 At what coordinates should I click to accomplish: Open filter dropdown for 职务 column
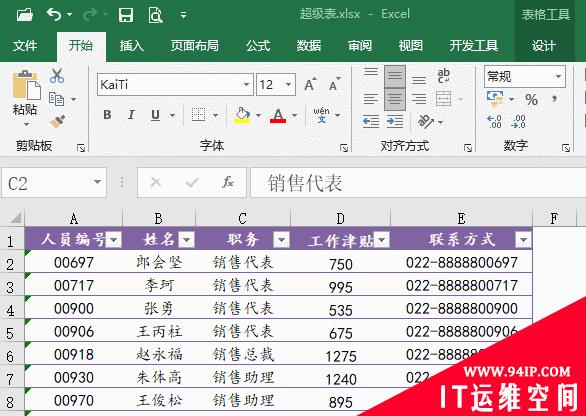point(281,240)
